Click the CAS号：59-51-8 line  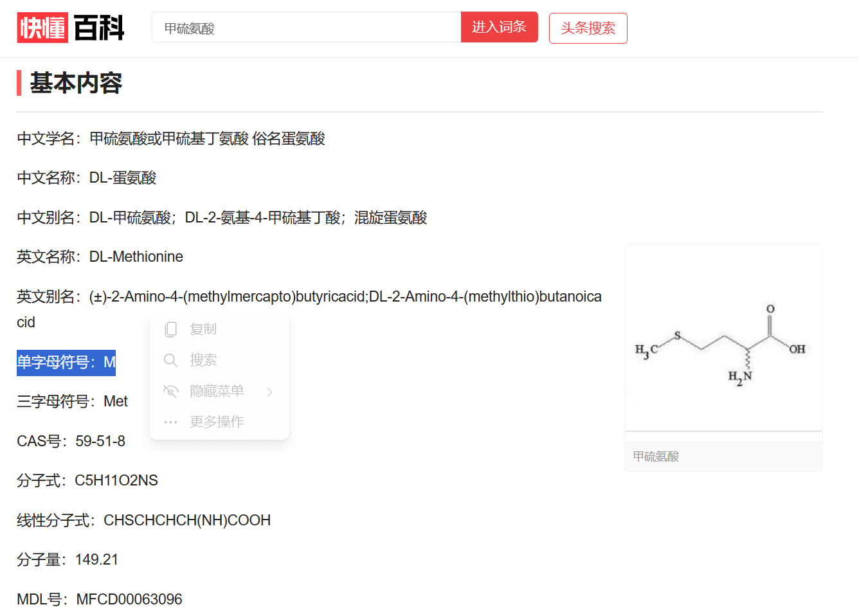tap(71, 441)
